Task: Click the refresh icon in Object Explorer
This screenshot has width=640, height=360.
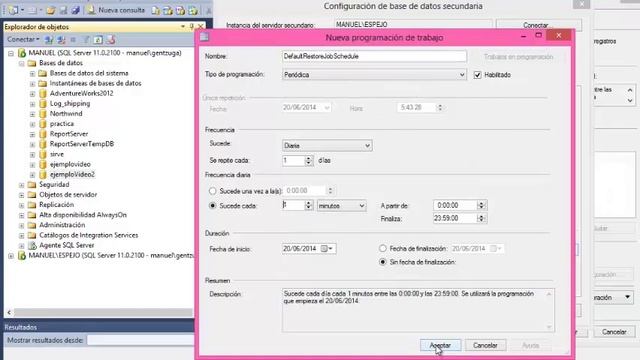Action: pyautogui.click(x=98, y=40)
